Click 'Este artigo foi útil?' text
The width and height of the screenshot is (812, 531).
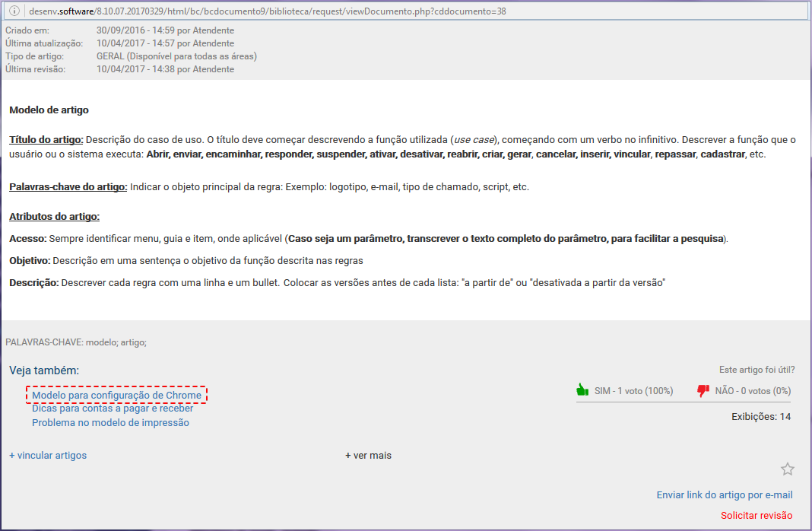(756, 370)
